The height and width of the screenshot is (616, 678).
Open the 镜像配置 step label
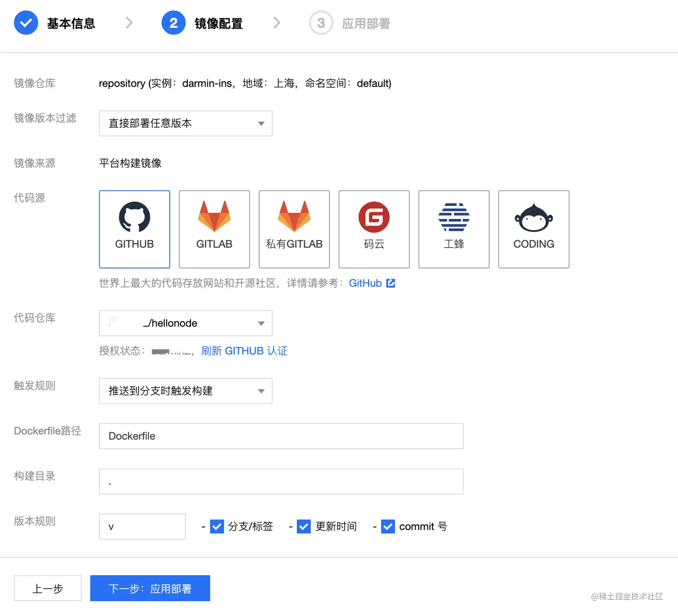point(219,23)
